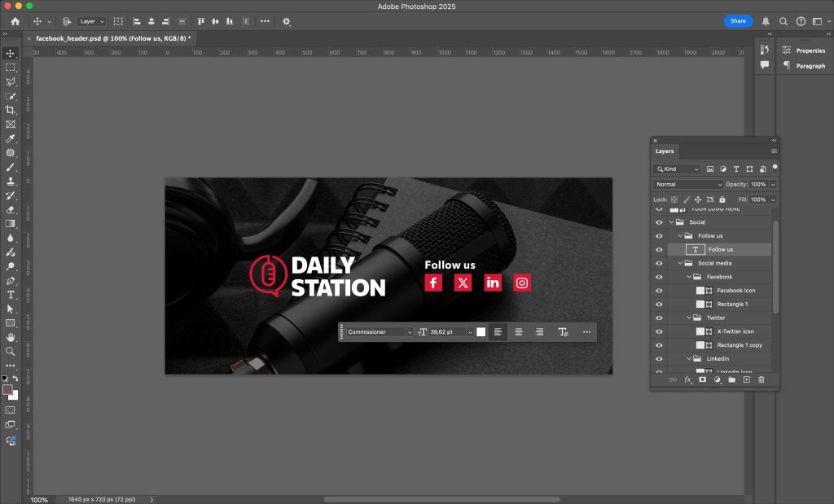Select the Zoom tool

(x=11, y=352)
